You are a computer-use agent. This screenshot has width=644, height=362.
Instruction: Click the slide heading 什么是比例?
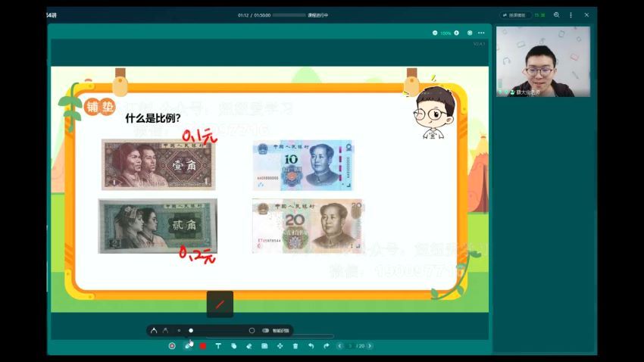153,118
